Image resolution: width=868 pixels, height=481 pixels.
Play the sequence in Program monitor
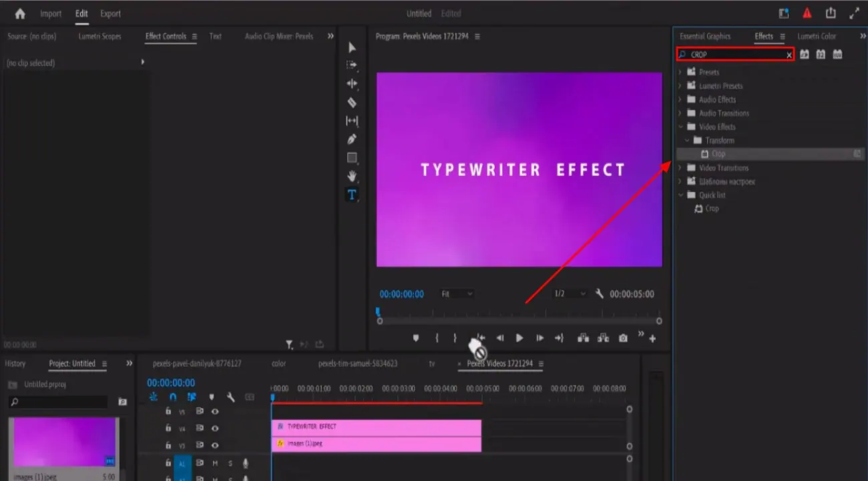click(x=519, y=338)
